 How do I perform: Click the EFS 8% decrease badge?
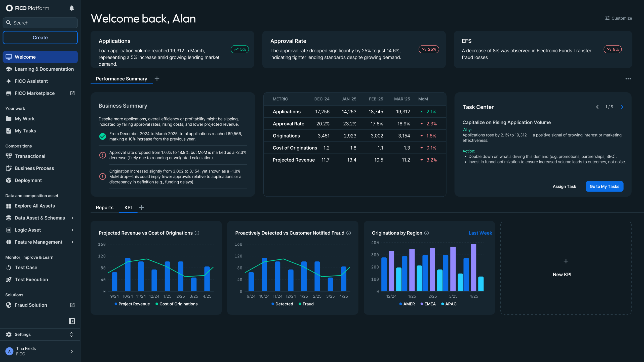613,49
